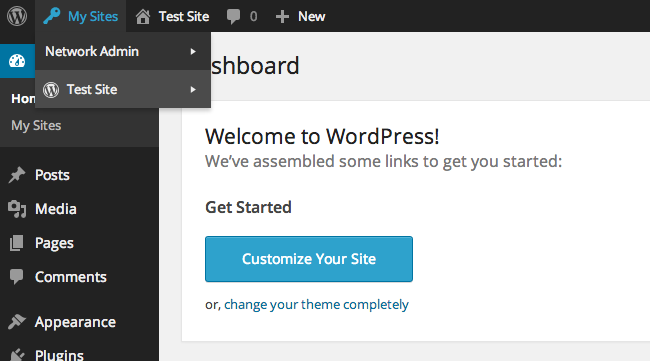Open the comments bubble icon in admin bar
Screen dimensions: 650x361
tap(233, 17)
